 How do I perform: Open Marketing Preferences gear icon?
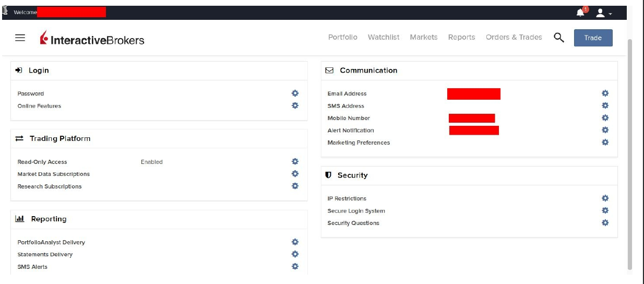pos(605,142)
